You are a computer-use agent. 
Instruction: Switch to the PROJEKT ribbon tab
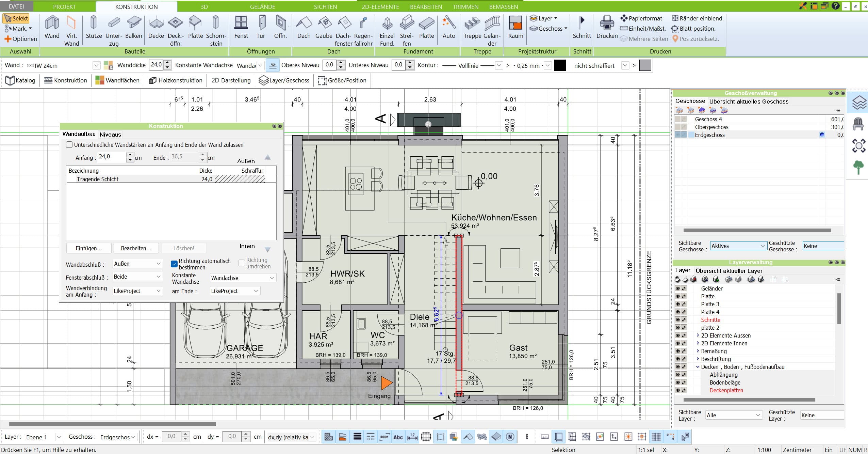pos(64,6)
